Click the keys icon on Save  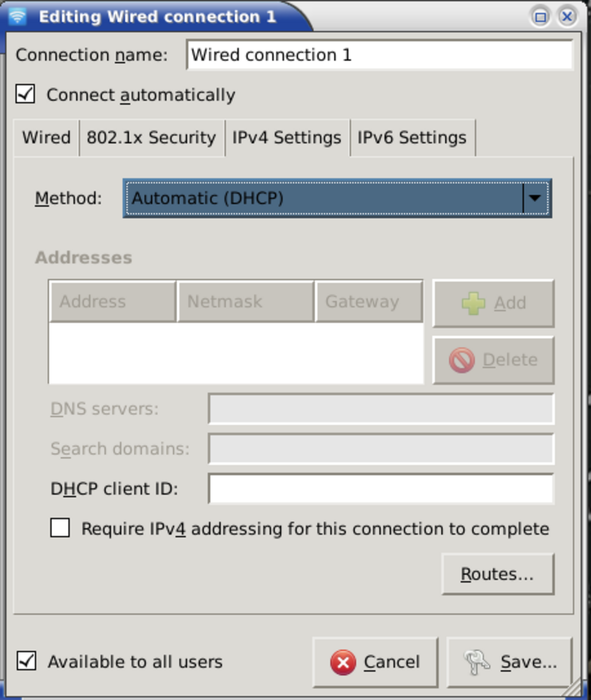pyautogui.click(x=476, y=662)
